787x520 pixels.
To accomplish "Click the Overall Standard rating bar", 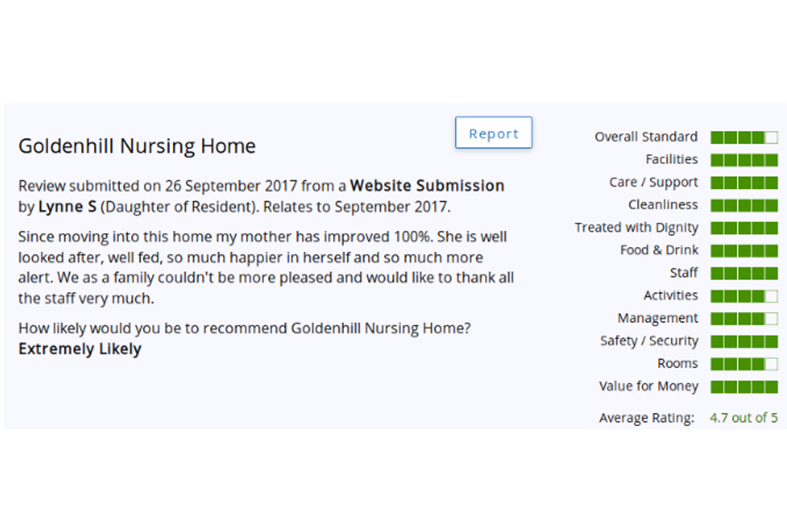I will 744,137.
